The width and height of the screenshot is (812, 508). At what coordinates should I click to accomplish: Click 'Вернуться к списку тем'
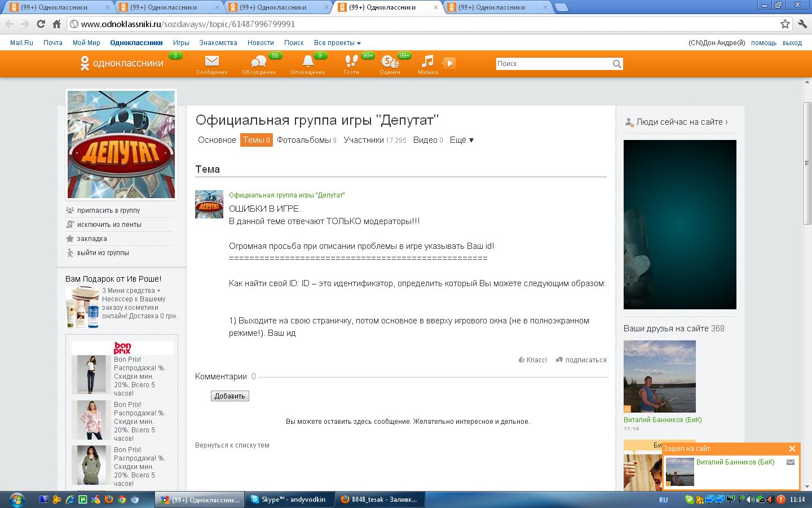232,445
